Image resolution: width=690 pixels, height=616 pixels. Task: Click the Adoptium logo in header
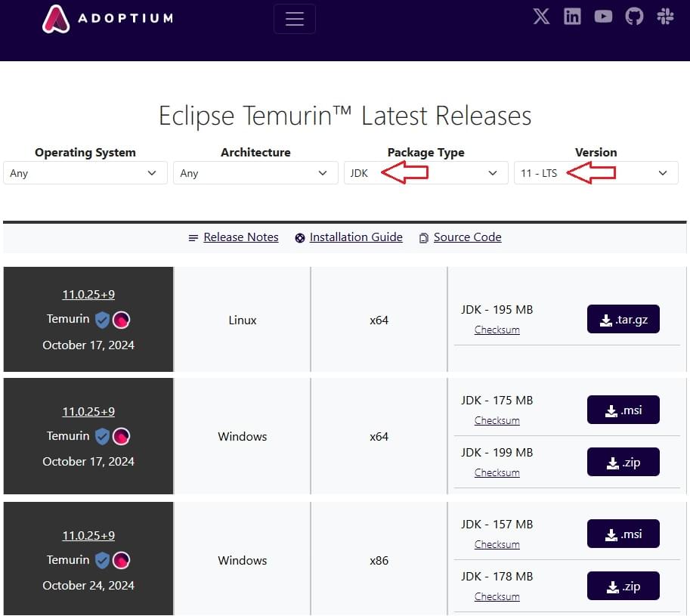point(107,18)
